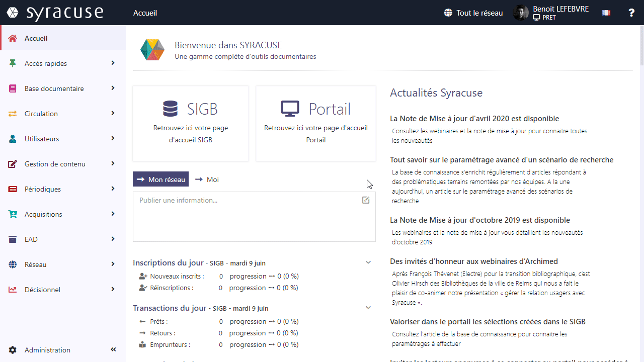
Task: Open Valoriser dans le portail les sélections article
Action: pyautogui.click(x=488, y=322)
